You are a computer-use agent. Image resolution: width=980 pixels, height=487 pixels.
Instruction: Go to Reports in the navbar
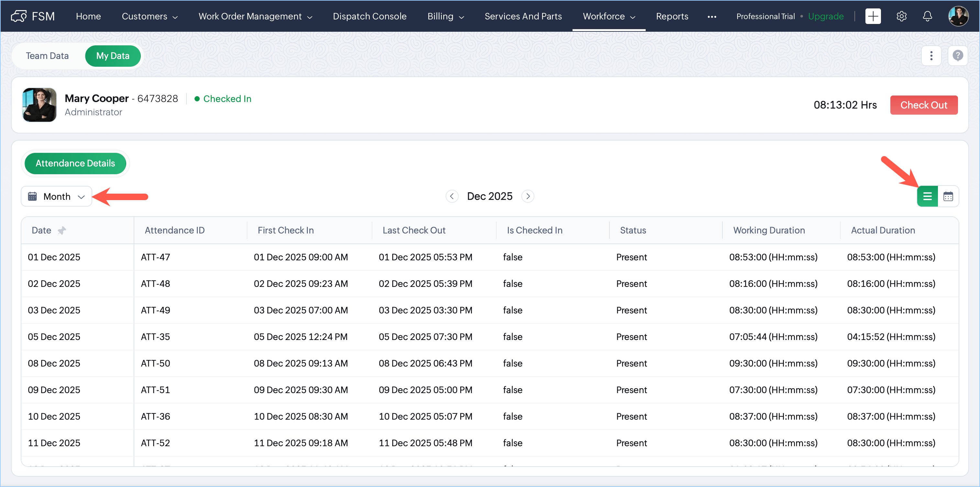point(672,16)
